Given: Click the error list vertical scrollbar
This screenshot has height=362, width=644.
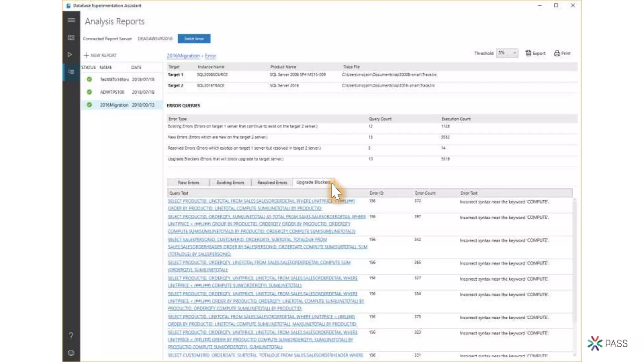Looking at the screenshot, I should pos(575,261).
